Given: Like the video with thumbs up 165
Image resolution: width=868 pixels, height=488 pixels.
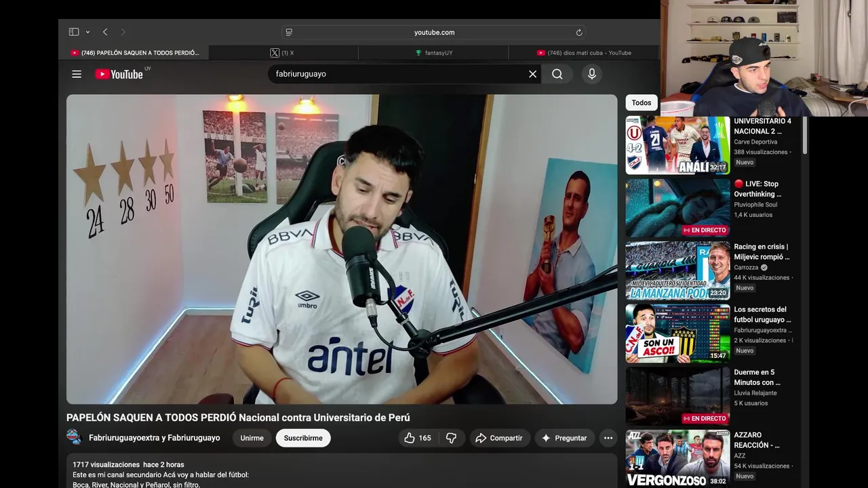Looking at the screenshot, I should click(418, 438).
